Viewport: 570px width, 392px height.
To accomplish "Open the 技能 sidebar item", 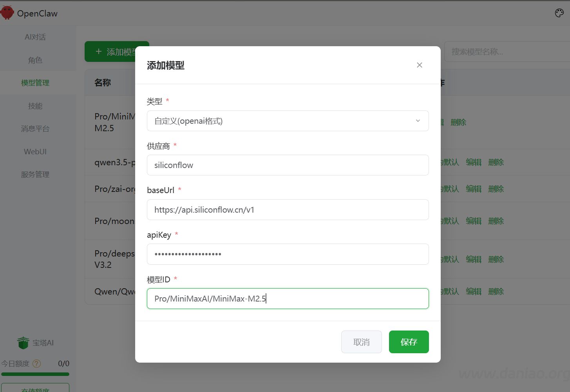I will 35,106.
